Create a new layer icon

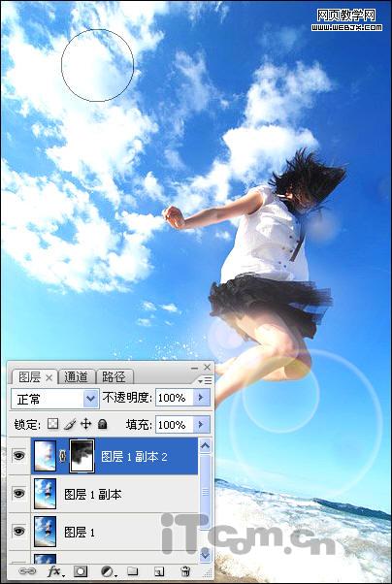click(x=159, y=571)
